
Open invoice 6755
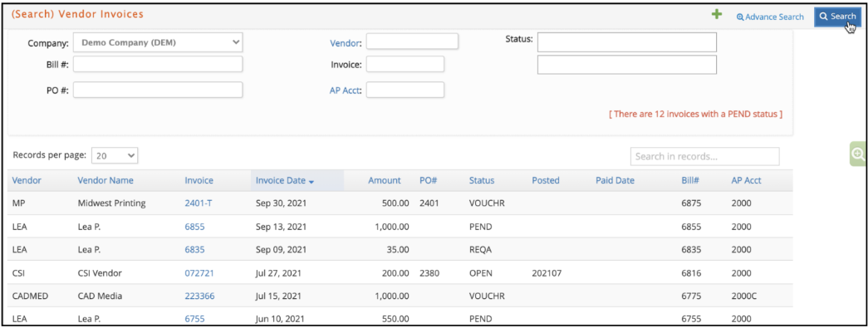coord(194,319)
